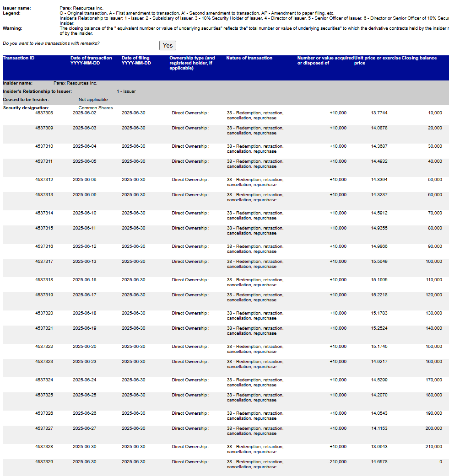Select transaction ID 4537316
This screenshot has width=449, height=476.
click(x=44, y=246)
